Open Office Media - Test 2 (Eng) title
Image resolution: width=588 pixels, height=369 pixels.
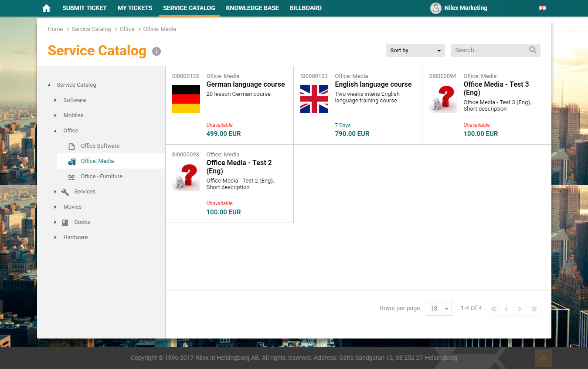click(239, 167)
